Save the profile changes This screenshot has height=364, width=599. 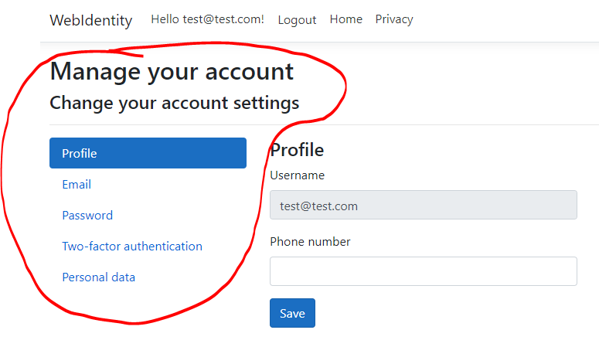tap(292, 313)
